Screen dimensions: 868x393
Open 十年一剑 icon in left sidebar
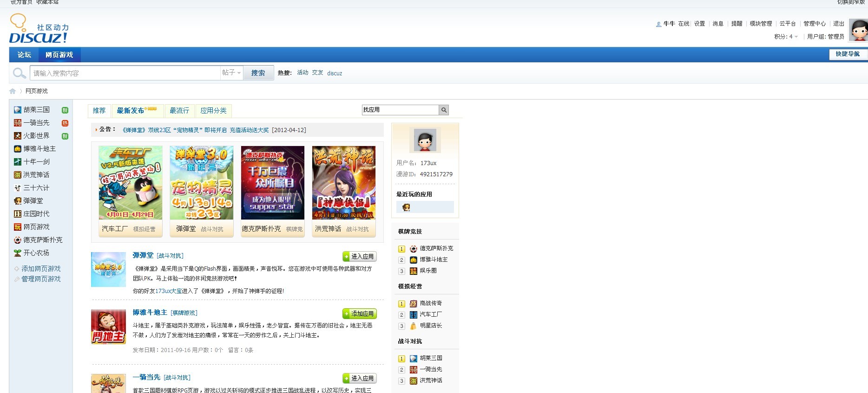[x=18, y=162]
